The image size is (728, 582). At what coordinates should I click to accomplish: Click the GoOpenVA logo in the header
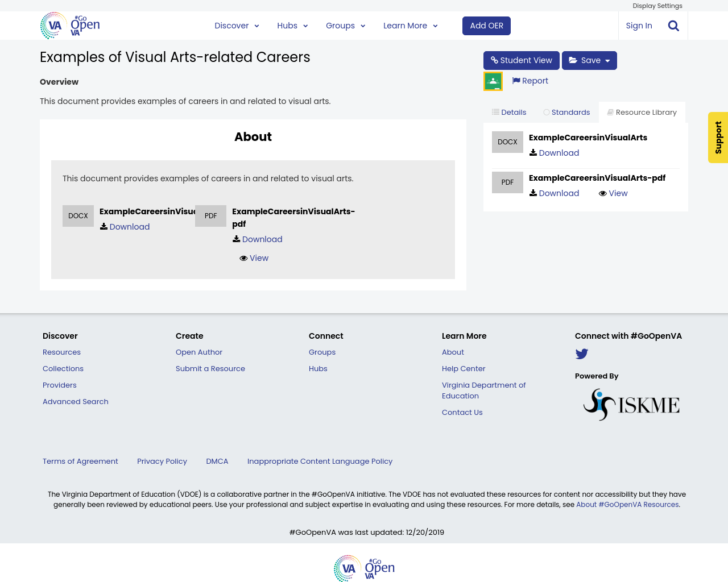(x=69, y=25)
